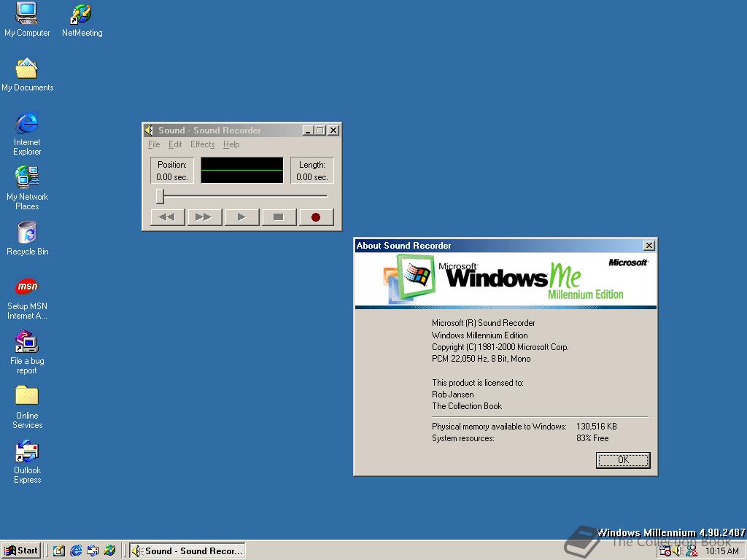The height and width of the screenshot is (560, 747).
Task: Close the Sound Recorder window
Action: (333, 131)
